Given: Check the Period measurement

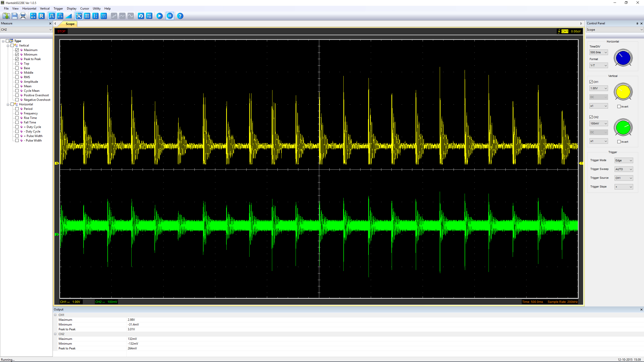Looking at the screenshot, I should tap(17, 109).
